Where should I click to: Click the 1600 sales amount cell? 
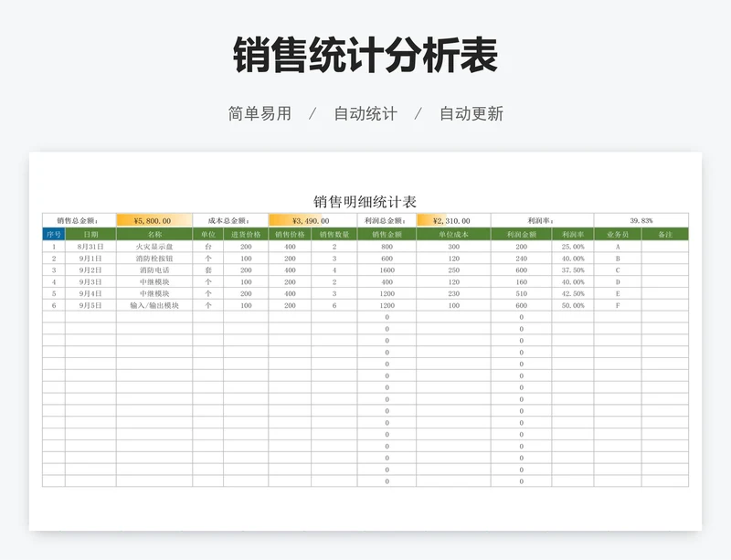click(387, 270)
